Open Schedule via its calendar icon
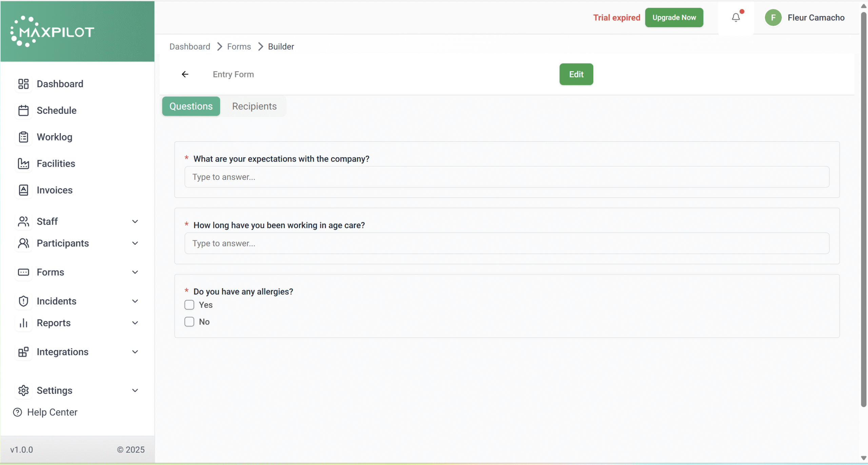 [x=23, y=110]
